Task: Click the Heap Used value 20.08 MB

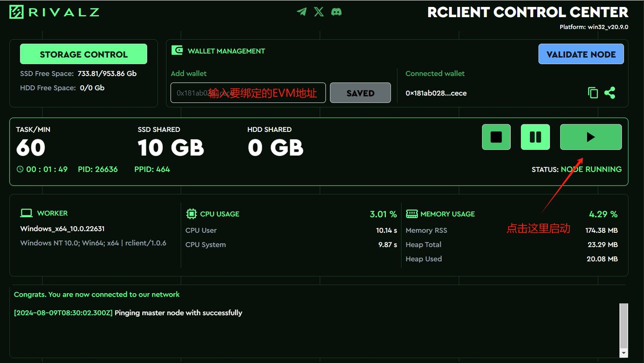Action: [602, 258]
